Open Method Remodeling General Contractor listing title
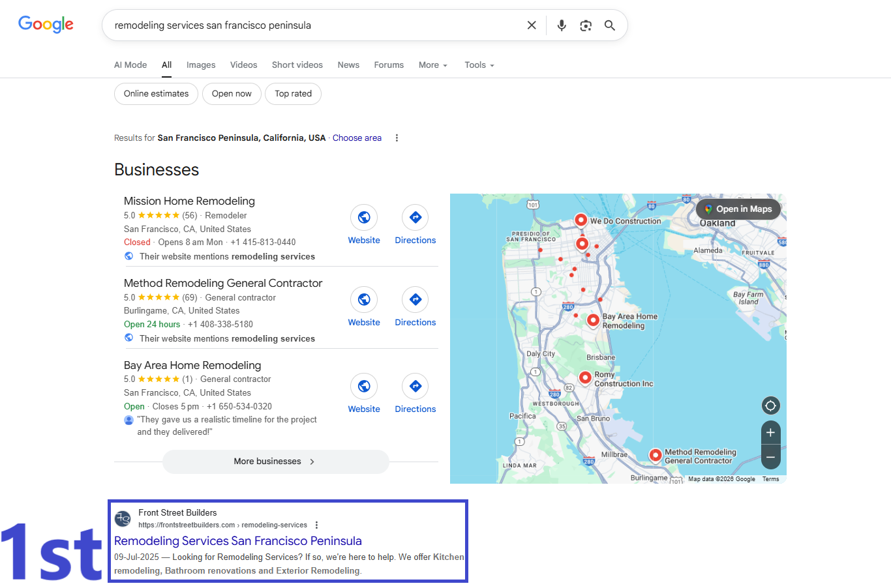 point(223,284)
